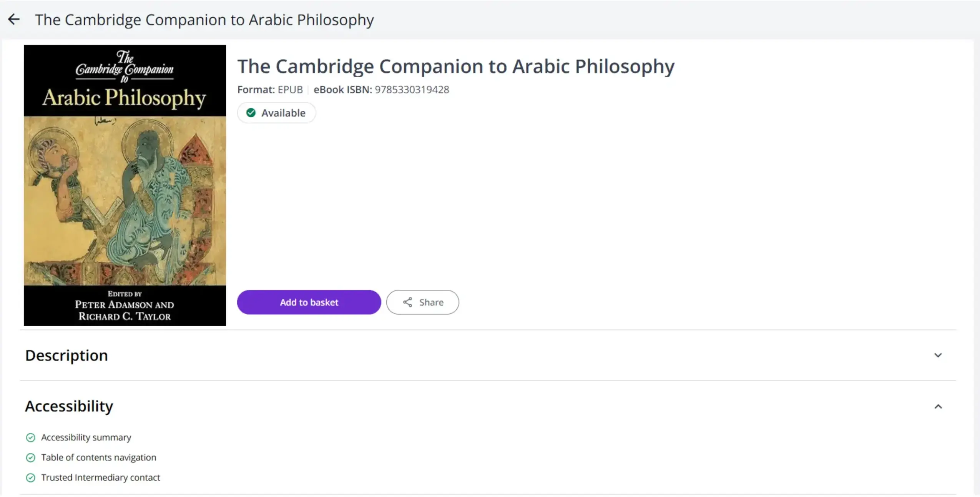Select the Accessibility summary text
The height and width of the screenshot is (497, 980).
tap(86, 437)
